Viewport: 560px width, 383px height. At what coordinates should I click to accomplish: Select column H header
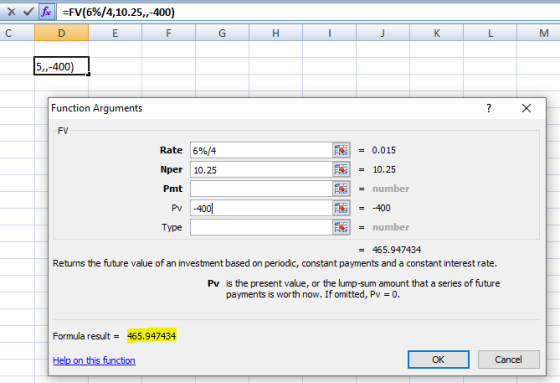tap(276, 33)
